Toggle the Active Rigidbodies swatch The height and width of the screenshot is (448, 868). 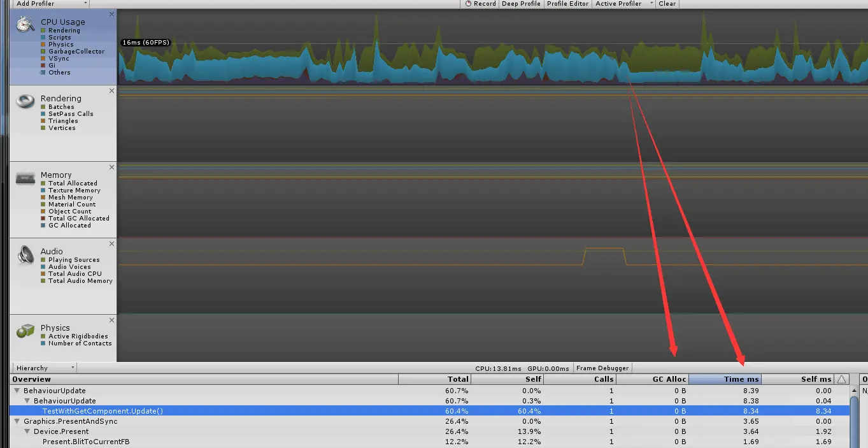(43, 336)
